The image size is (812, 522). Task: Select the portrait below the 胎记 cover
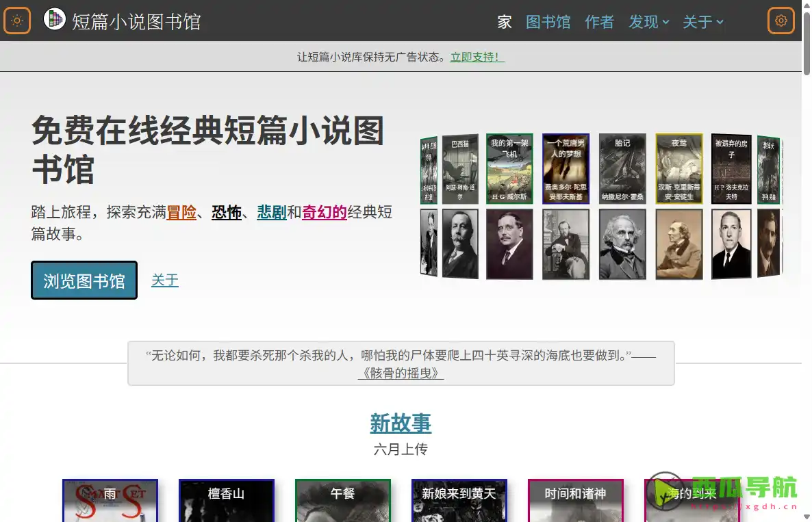622,244
